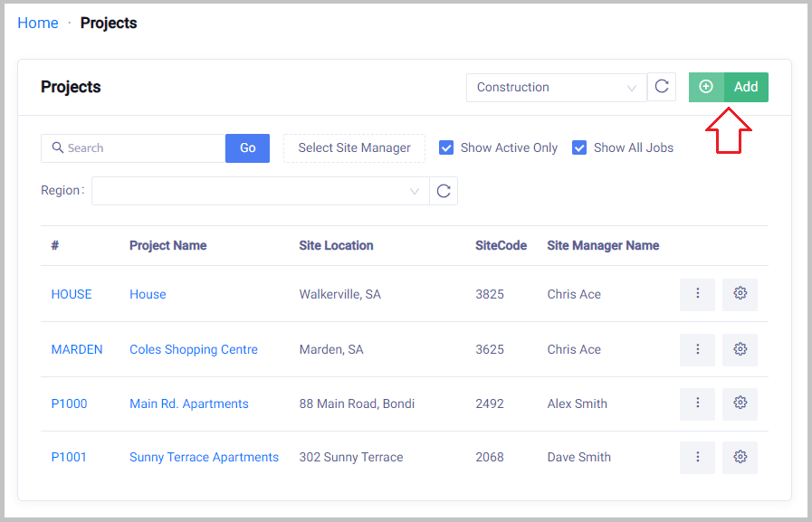The height and width of the screenshot is (522, 812).
Task: Go to Home breadcrumb link
Action: (38, 23)
